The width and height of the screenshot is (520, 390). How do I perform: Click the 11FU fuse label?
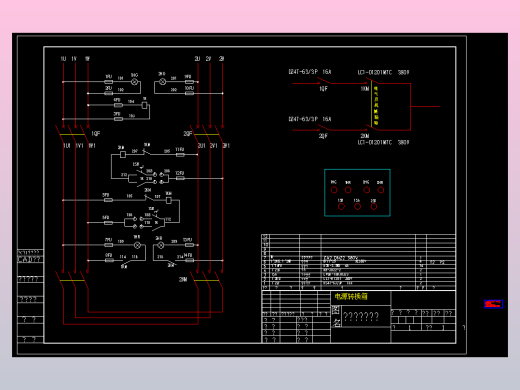[x=180, y=150]
